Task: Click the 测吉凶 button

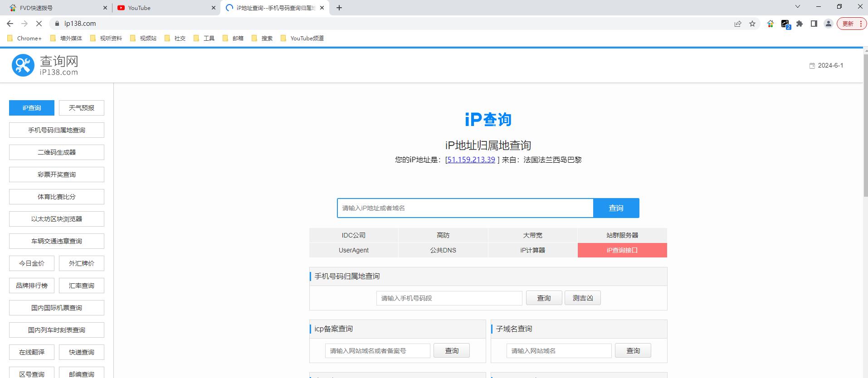Action: (x=583, y=298)
